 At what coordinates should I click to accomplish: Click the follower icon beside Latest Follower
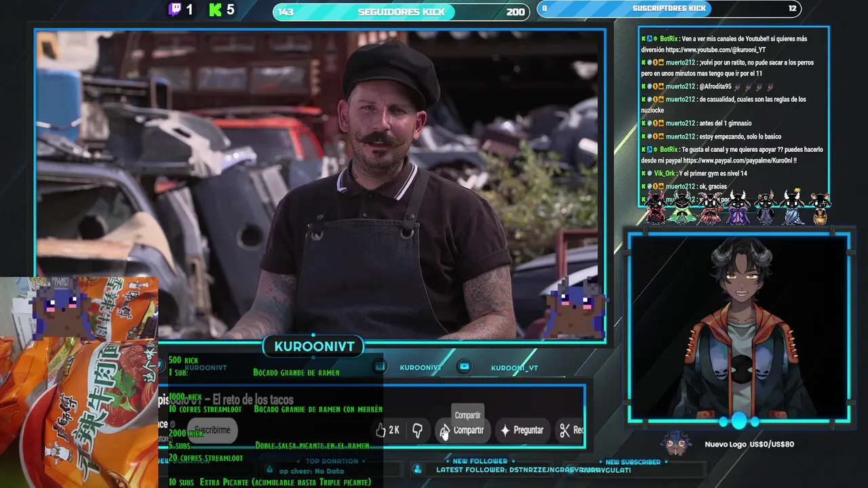(x=418, y=469)
